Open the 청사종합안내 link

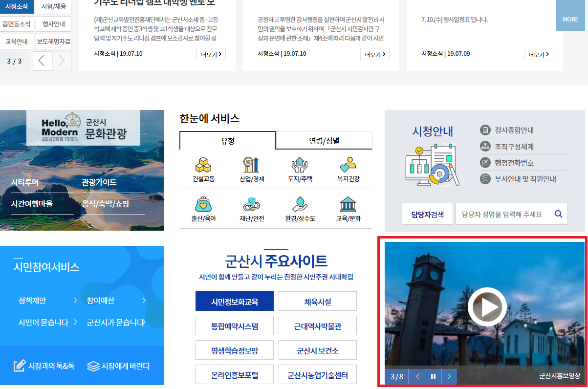coord(514,130)
